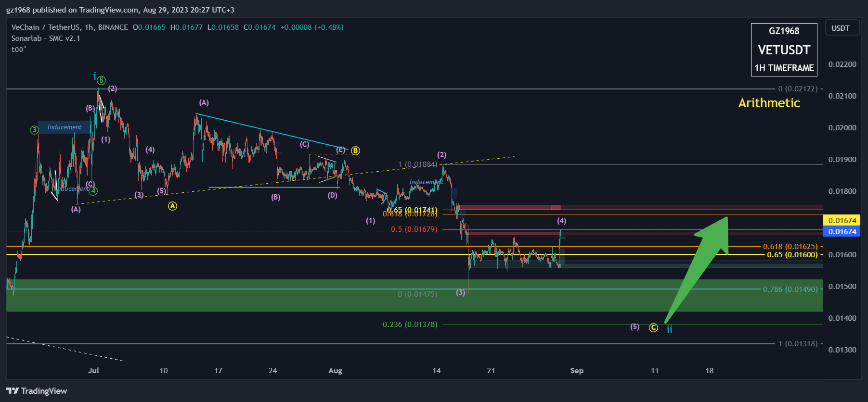Click the 0.65 (0.01600) Fibonacci label

792,255
